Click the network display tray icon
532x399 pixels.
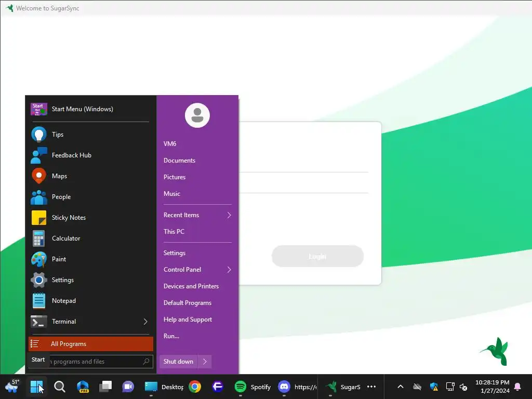pos(450,387)
